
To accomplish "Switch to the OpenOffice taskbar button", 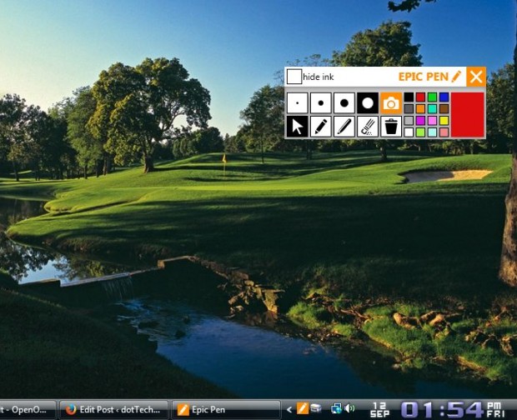I will 28,409.
